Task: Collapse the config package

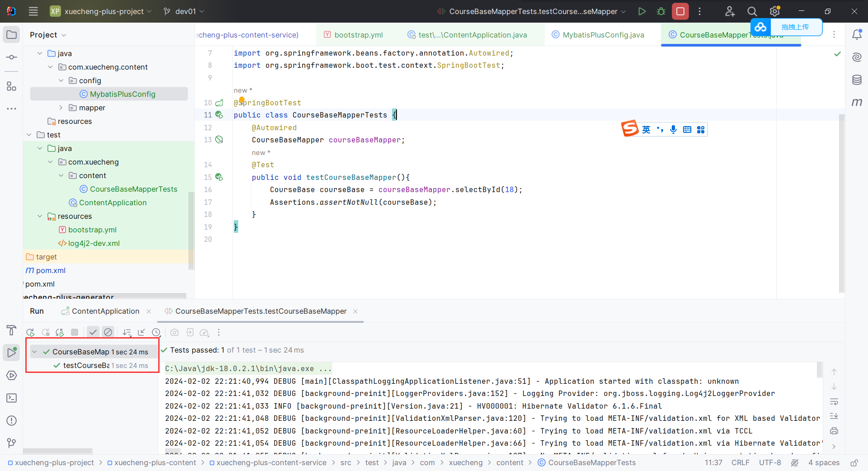Action: pos(61,80)
